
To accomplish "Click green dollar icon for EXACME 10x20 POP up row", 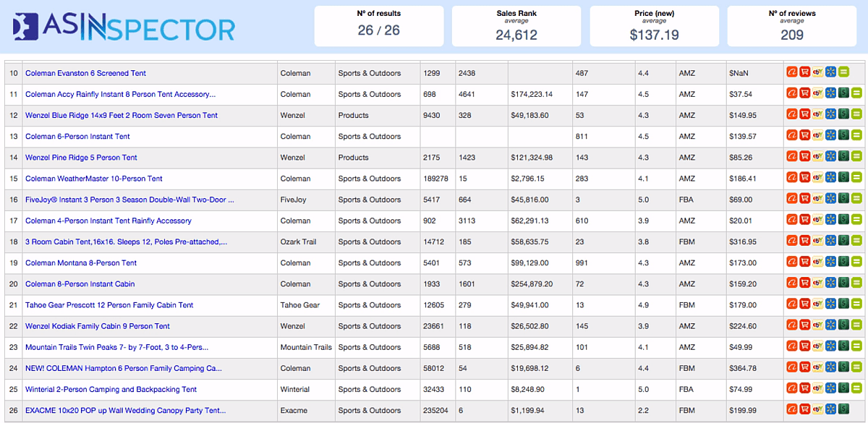I will tap(843, 409).
